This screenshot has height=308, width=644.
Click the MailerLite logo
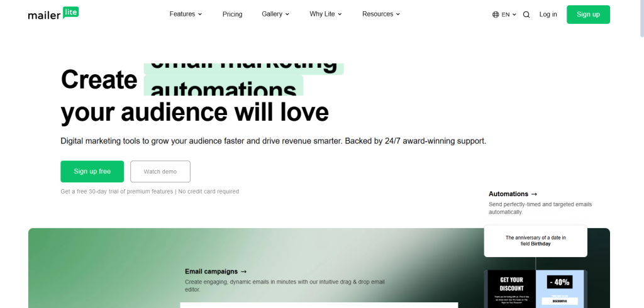pos(53,14)
